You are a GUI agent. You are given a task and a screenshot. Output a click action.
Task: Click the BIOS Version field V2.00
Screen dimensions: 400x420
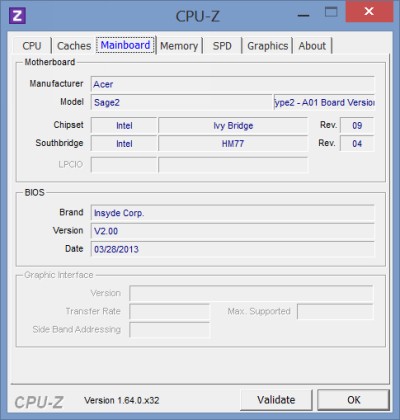pyautogui.click(x=232, y=231)
